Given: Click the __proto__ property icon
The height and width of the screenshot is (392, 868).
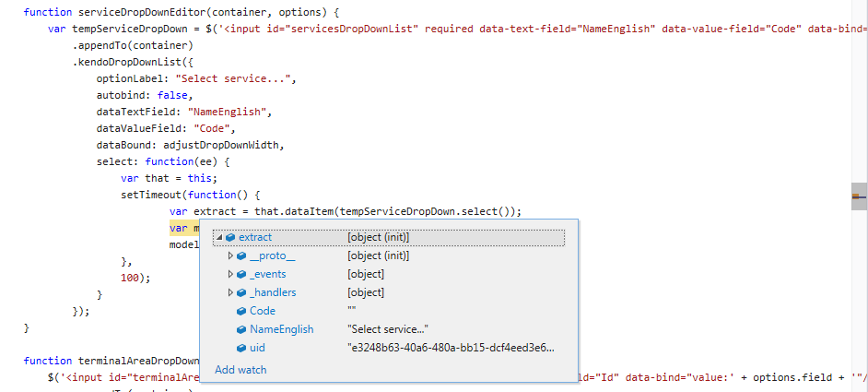Looking at the screenshot, I should point(241,255).
